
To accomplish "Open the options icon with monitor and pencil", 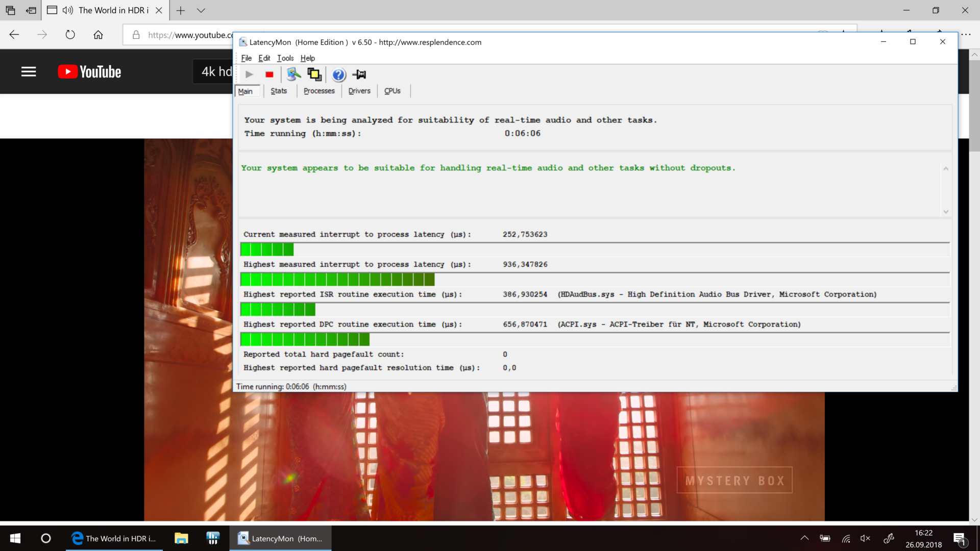I will (293, 74).
